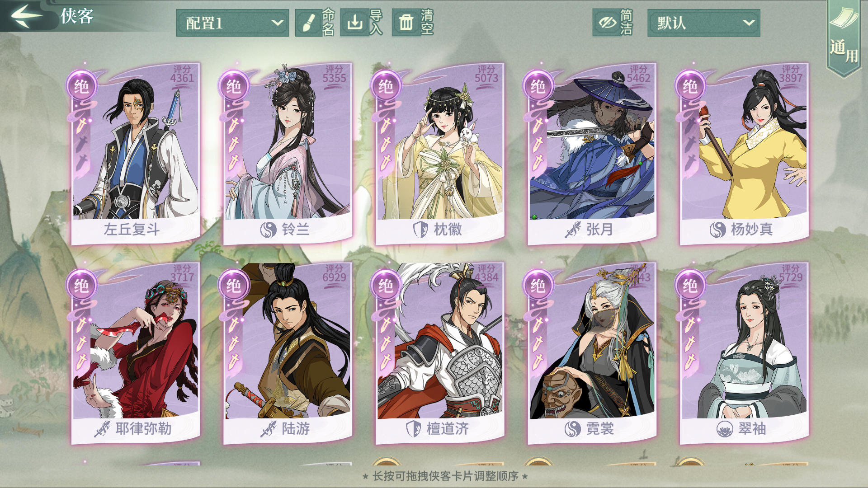Click the chevron arrow beside 默认

(x=749, y=23)
